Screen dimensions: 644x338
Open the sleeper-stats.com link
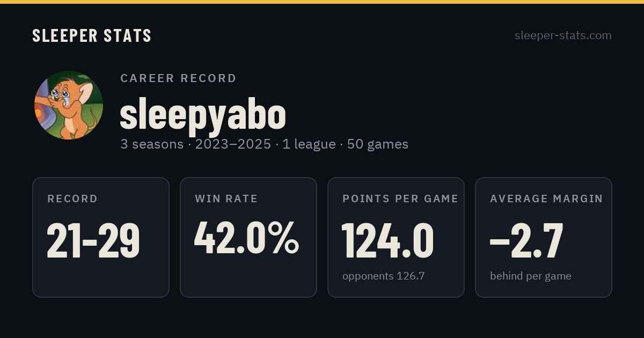[x=563, y=35]
